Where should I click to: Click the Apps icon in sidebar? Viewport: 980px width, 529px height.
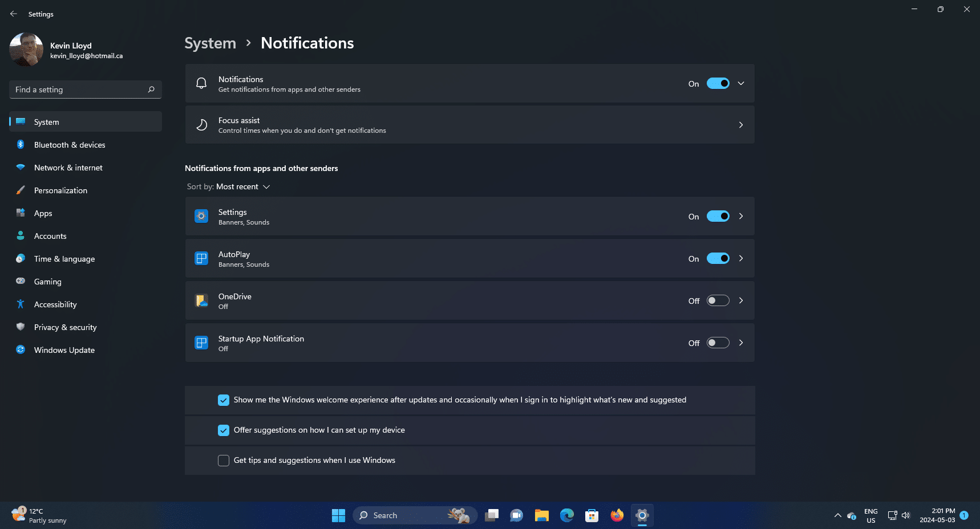click(21, 213)
